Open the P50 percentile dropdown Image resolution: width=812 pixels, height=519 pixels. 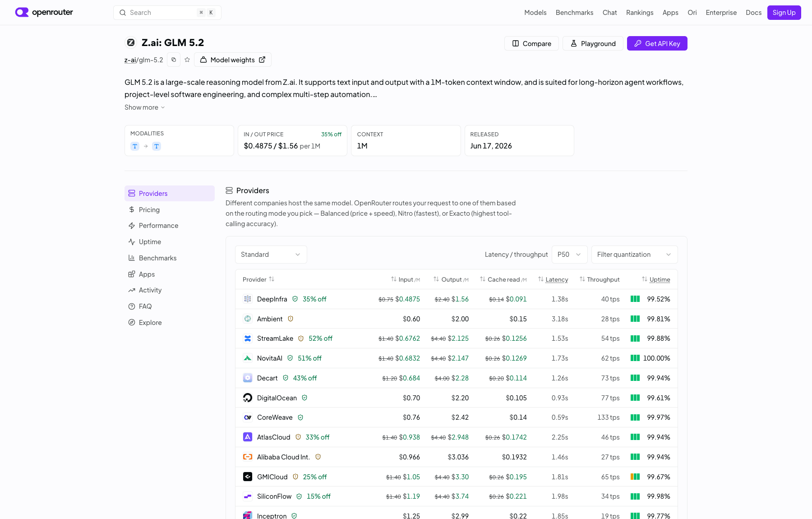[570, 255]
